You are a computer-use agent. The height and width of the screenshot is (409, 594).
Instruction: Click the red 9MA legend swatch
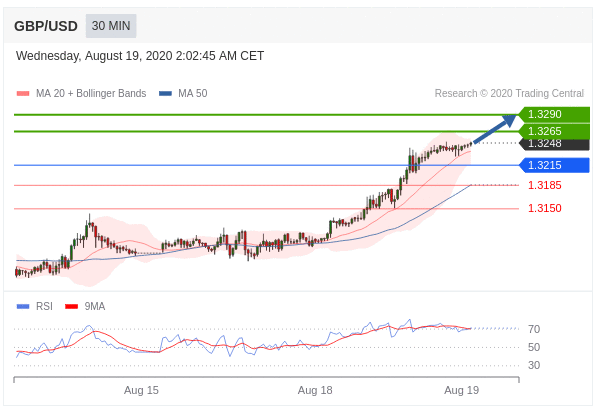(72, 306)
